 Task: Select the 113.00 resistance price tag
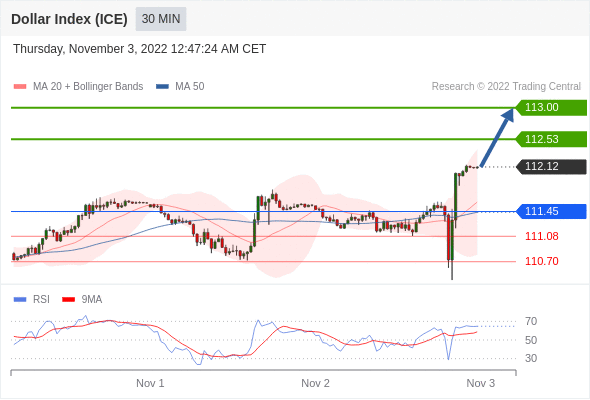point(551,108)
